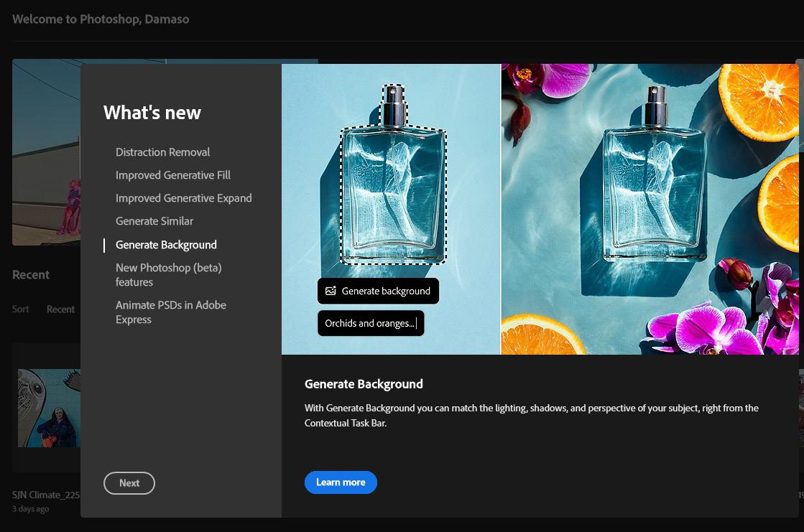
Task: Click the What's new heading
Action: click(152, 113)
